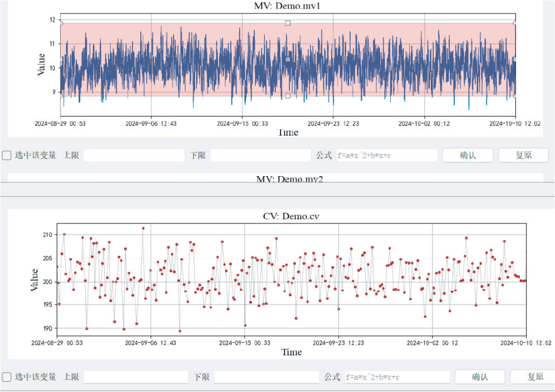555x392 pixels.
Task: Check 选中该变量 checkbox under Demo.mv1 chart
Action: click(7, 156)
